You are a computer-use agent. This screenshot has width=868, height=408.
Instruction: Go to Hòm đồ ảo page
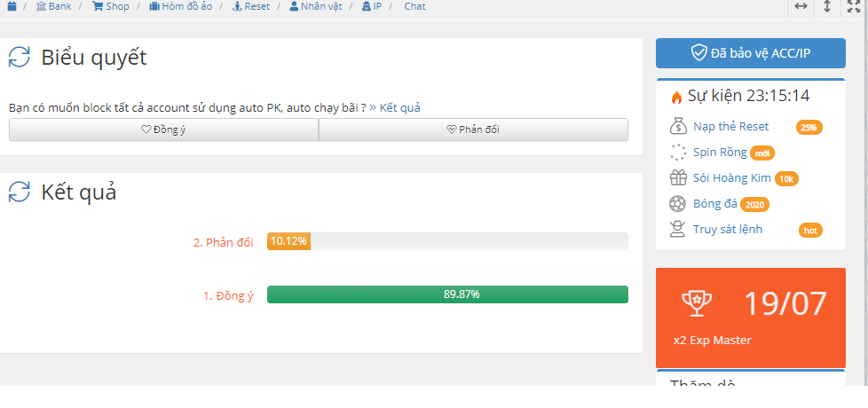pyautogui.click(x=180, y=6)
